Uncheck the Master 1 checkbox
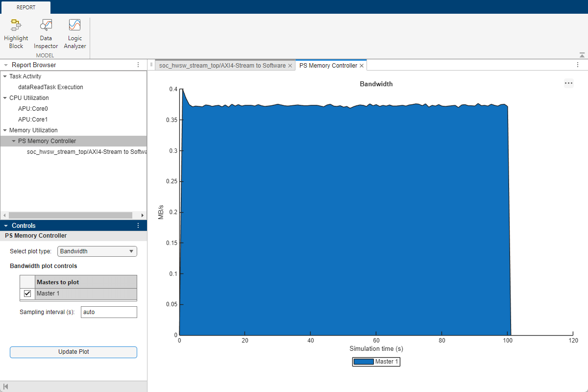The image size is (588, 392). click(x=27, y=294)
